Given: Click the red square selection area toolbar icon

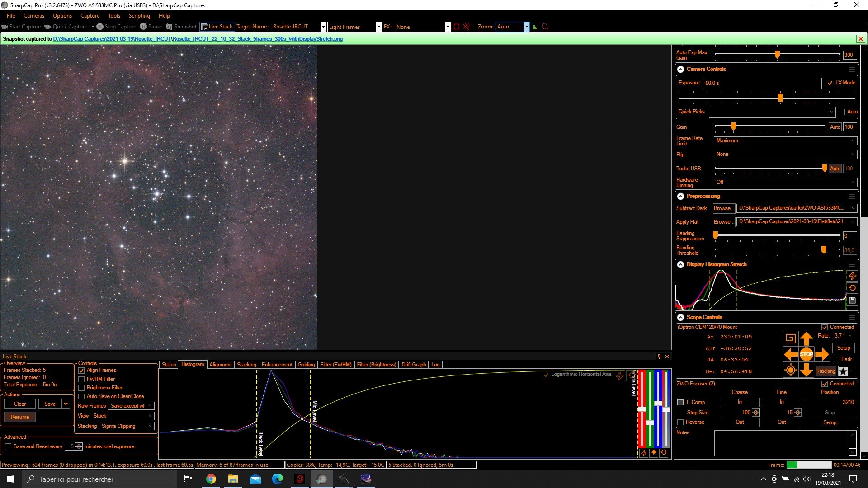Looking at the screenshot, I should 457,27.
